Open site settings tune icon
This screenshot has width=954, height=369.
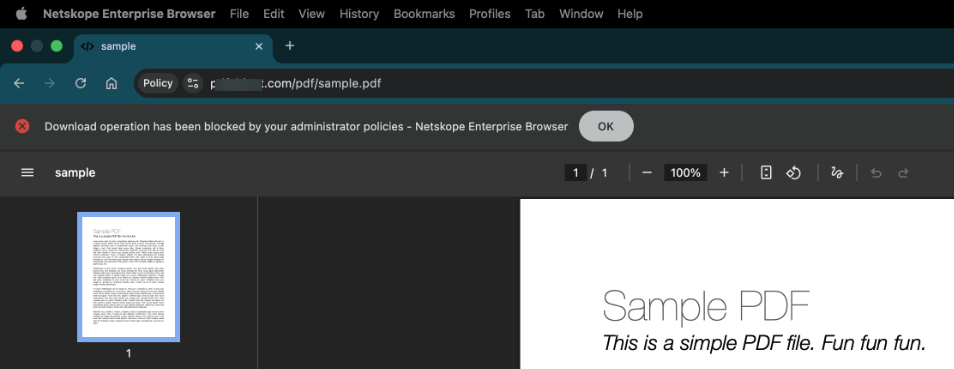click(x=193, y=83)
